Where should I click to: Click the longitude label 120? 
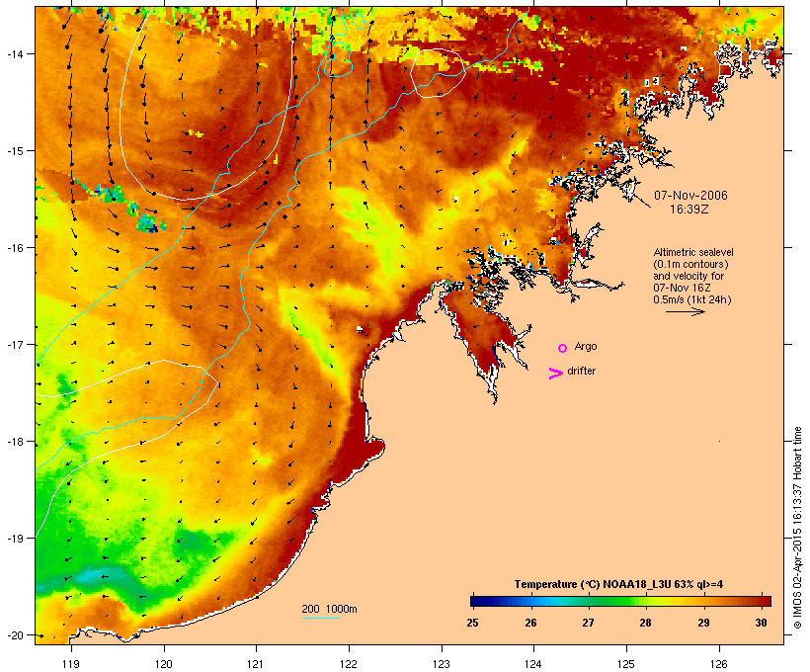[164, 664]
